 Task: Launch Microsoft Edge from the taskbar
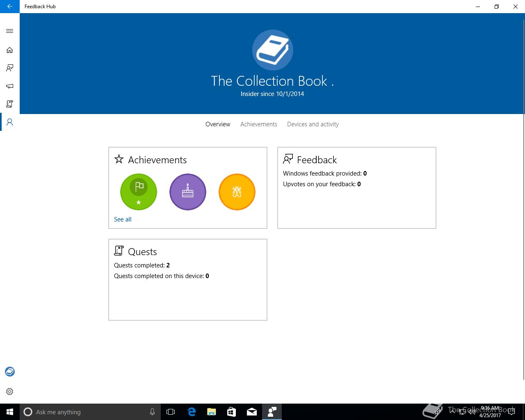(191, 412)
